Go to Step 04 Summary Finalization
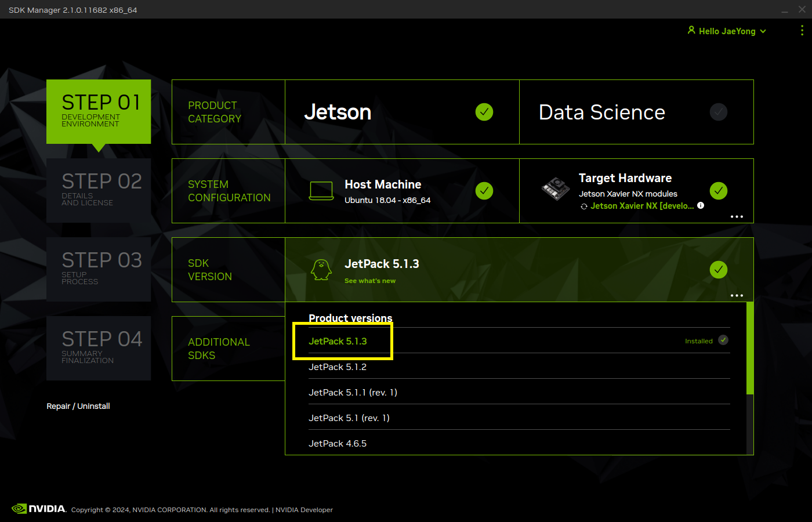The image size is (812, 522). coord(99,348)
